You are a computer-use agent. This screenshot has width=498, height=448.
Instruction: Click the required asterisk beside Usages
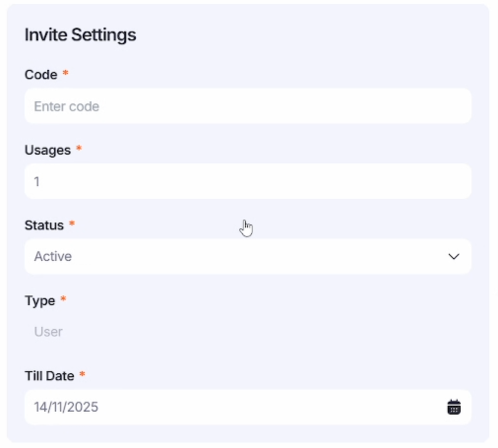79,149
